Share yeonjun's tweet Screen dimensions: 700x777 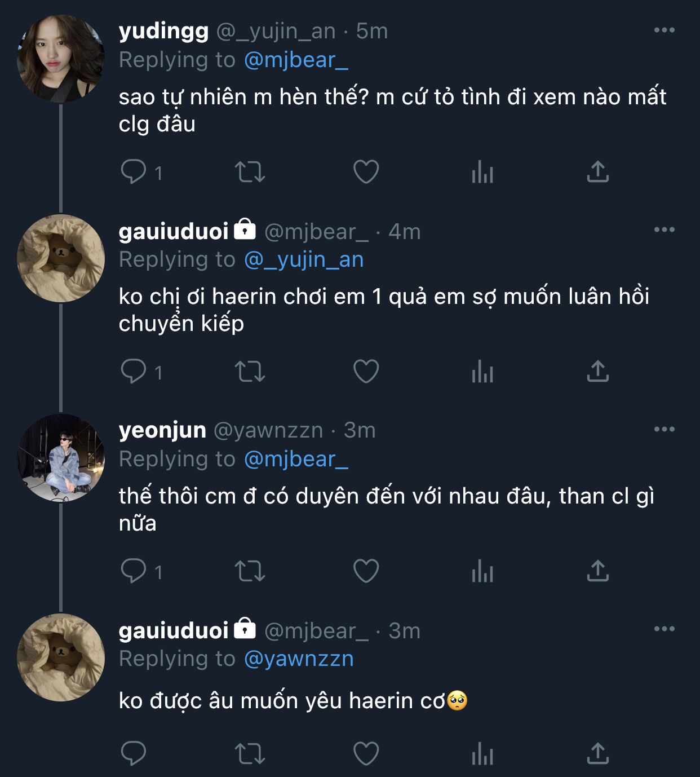tap(597, 571)
